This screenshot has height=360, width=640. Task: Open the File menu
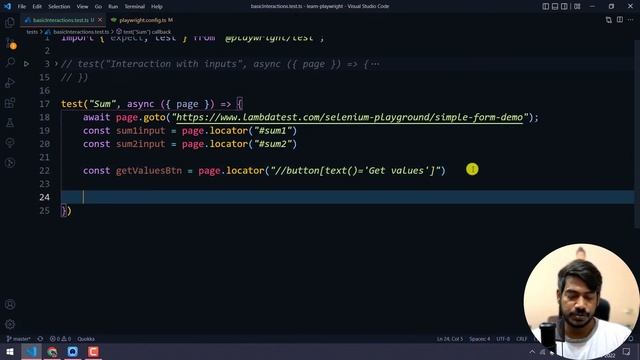[x=22, y=7]
